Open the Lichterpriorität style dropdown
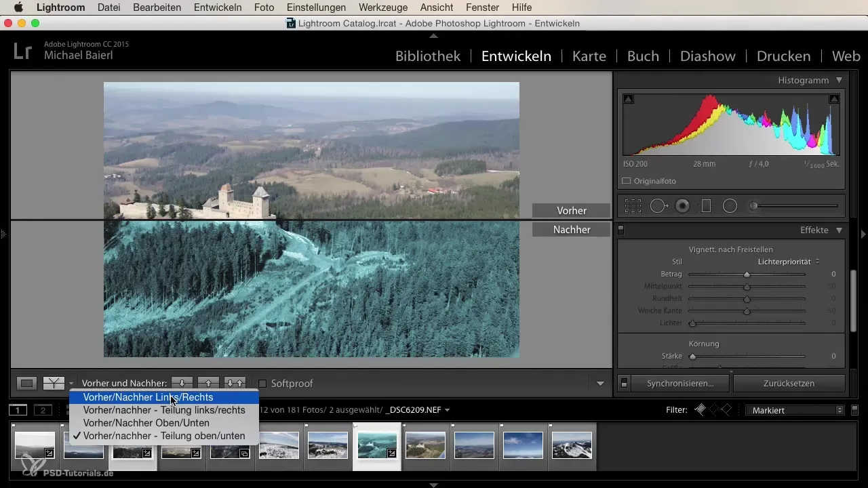Image resolution: width=868 pixels, height=488 pixels. click(789, 261)
